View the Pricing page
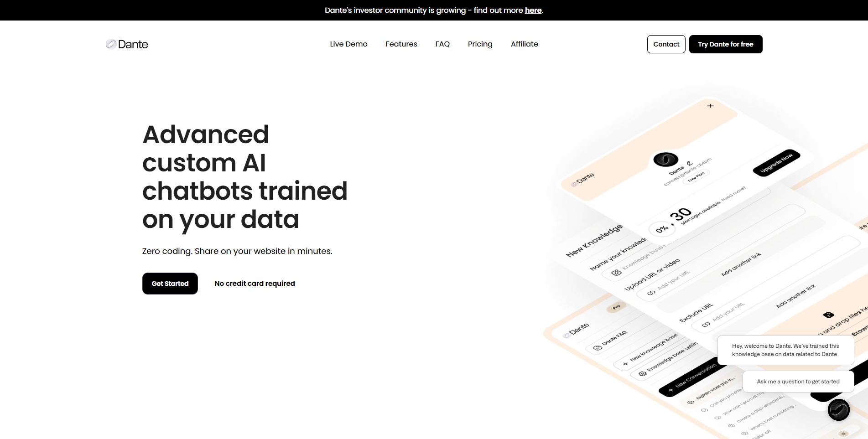The image size is (868, 439). point(480,44)
